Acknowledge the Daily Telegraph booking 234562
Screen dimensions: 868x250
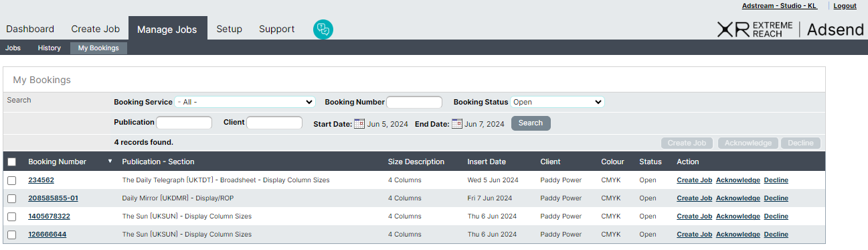[737, 180]
